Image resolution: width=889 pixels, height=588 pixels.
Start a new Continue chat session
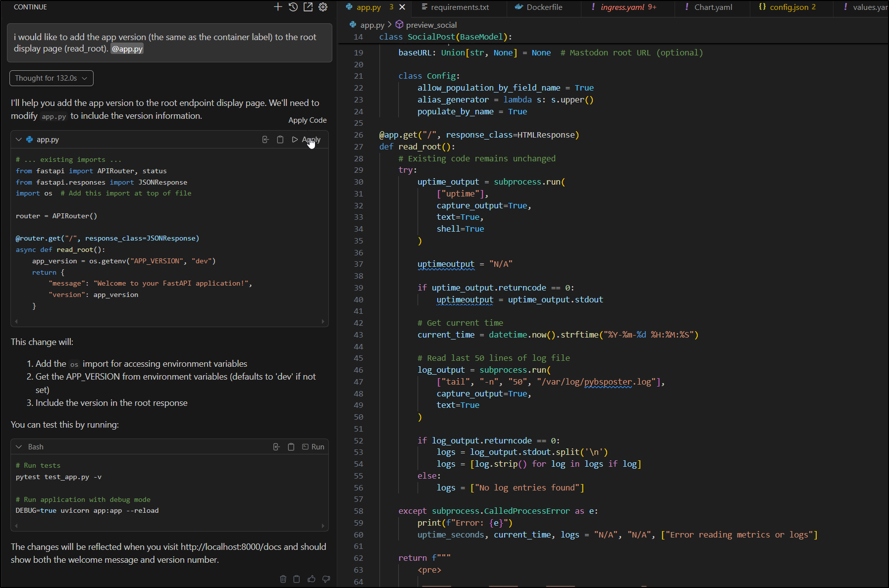278,7
